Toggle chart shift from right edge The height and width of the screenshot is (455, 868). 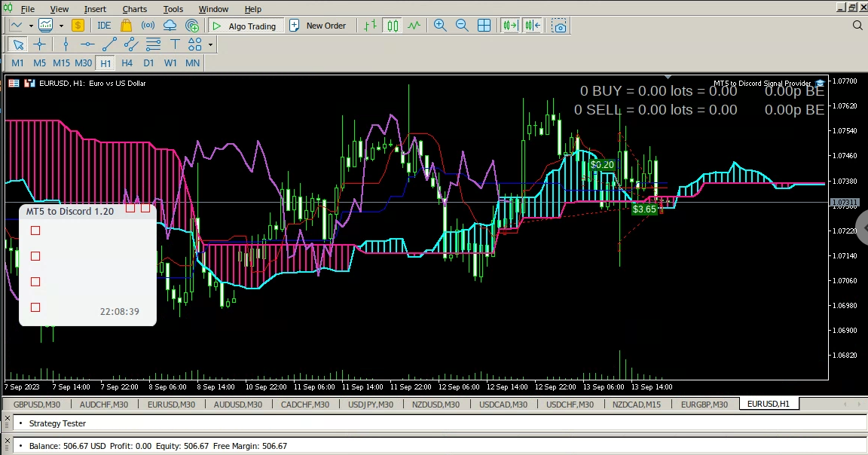click(533, 26)
